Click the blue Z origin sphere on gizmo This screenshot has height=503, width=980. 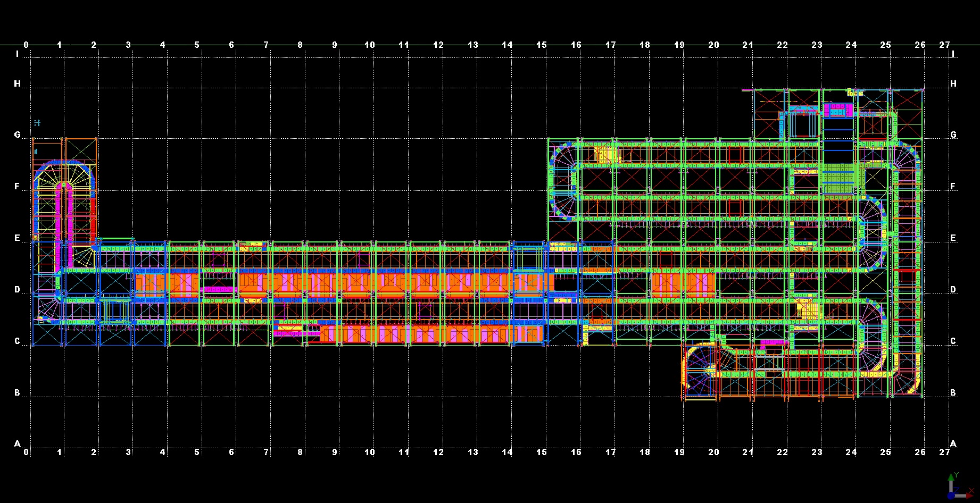click(x=951, y=496)
